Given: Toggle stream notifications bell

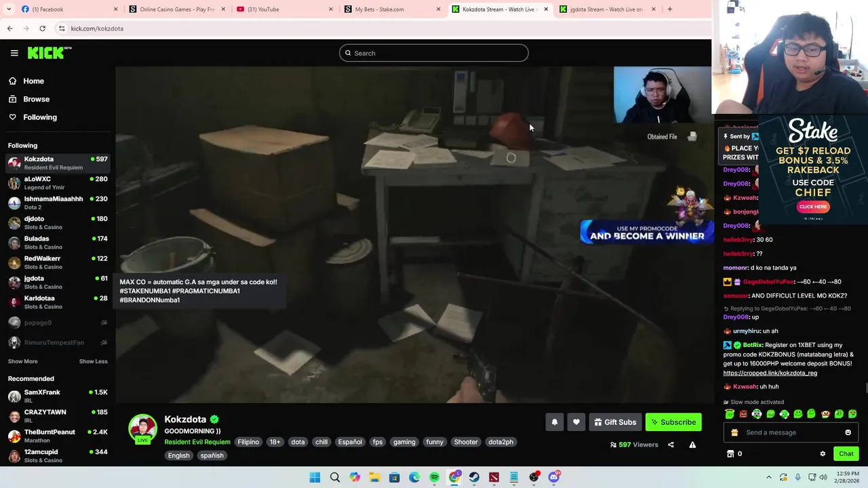Looking at the screenshot, I should click(554, 422).
